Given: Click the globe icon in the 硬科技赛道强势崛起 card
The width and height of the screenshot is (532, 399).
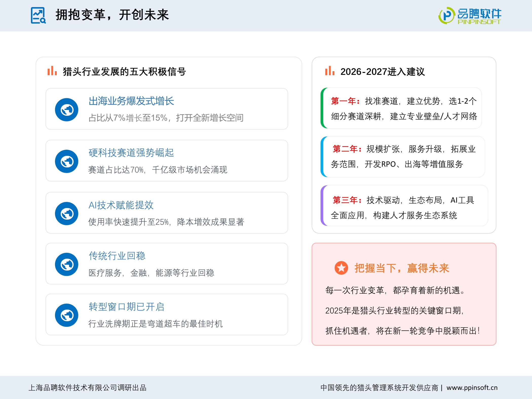Looking at the screenshot, I should [67, 161].
